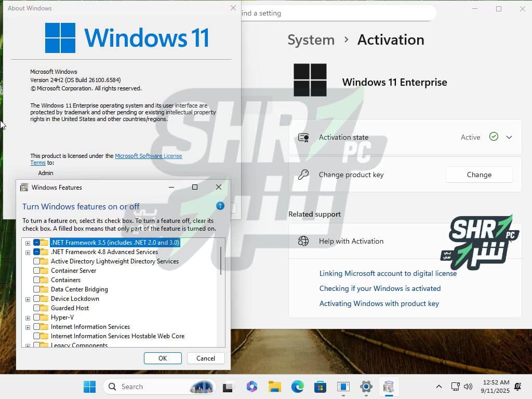Expand the Activation state chevron

(x=509, y=137)
